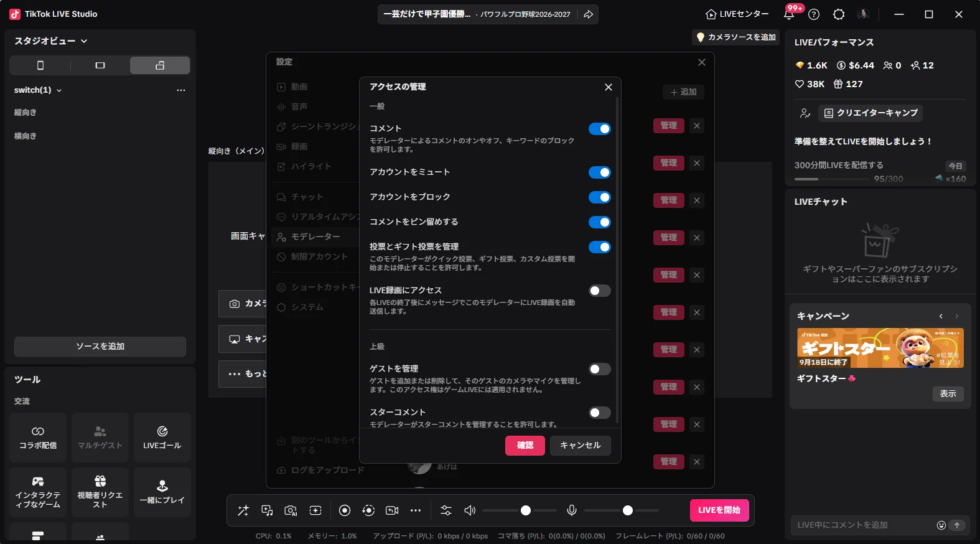Select the dual-screen layout icon
This screenshot has width=980, height=544.
click(160, 65)
